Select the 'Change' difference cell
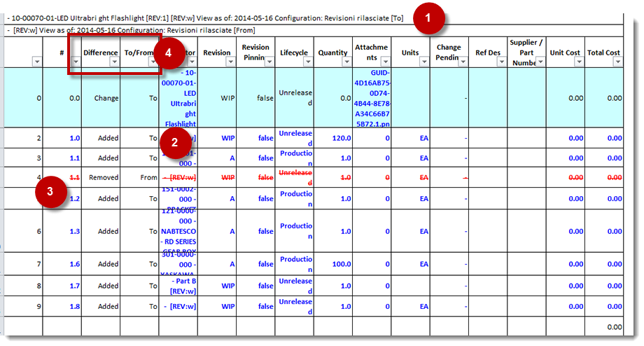 101,98
